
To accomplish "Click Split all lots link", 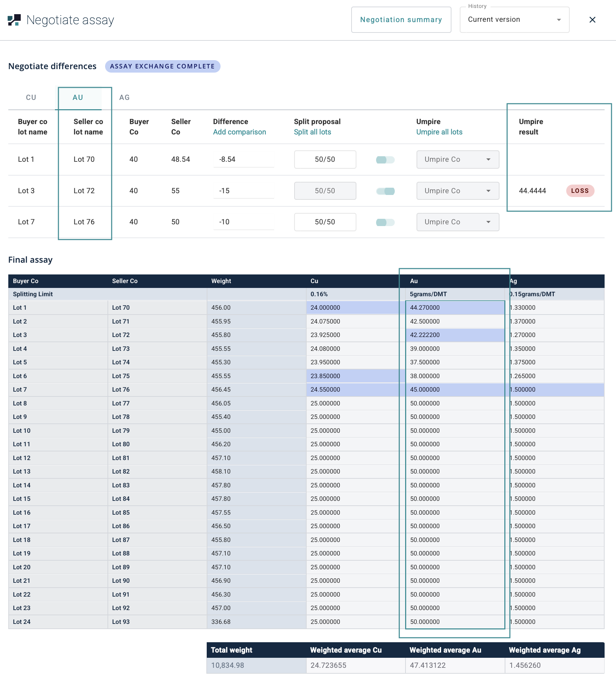I will click(312, 132).
